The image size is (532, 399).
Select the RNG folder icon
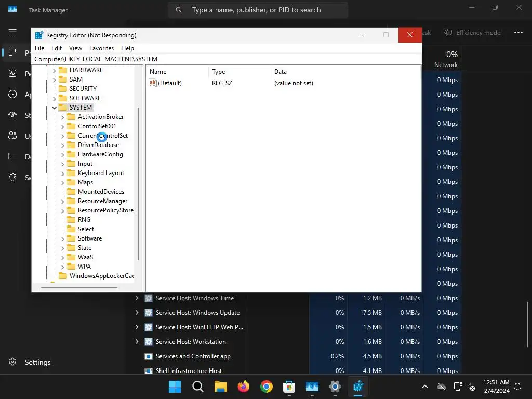[71, 220]
